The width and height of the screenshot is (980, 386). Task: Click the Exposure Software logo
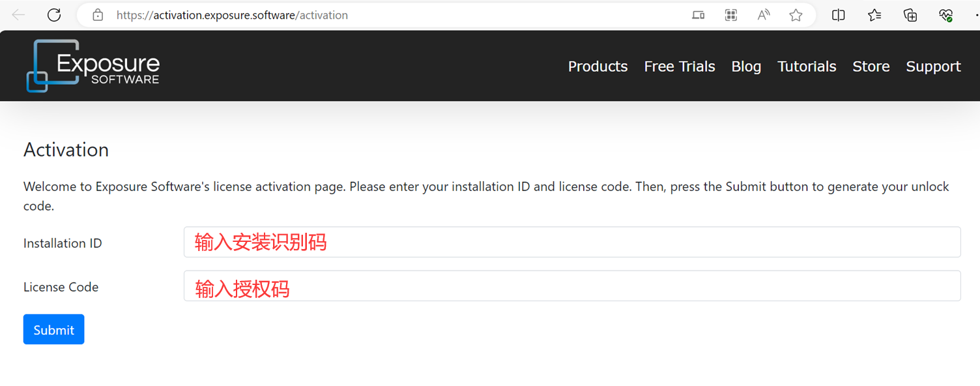click(93, 66)
